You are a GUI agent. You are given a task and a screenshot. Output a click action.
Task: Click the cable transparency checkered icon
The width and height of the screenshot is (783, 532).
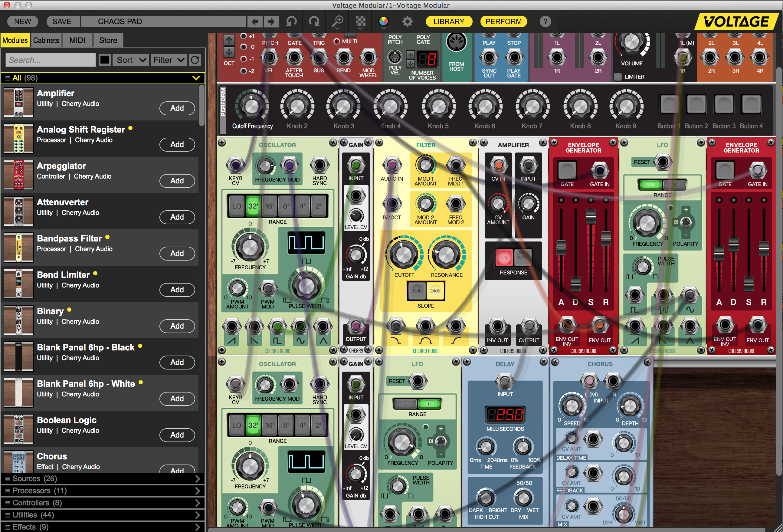(x=360, y=21)
